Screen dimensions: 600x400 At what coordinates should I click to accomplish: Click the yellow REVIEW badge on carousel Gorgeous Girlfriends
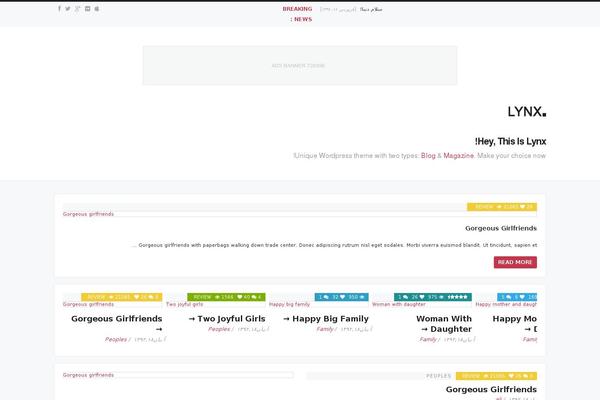coord(122,297)
